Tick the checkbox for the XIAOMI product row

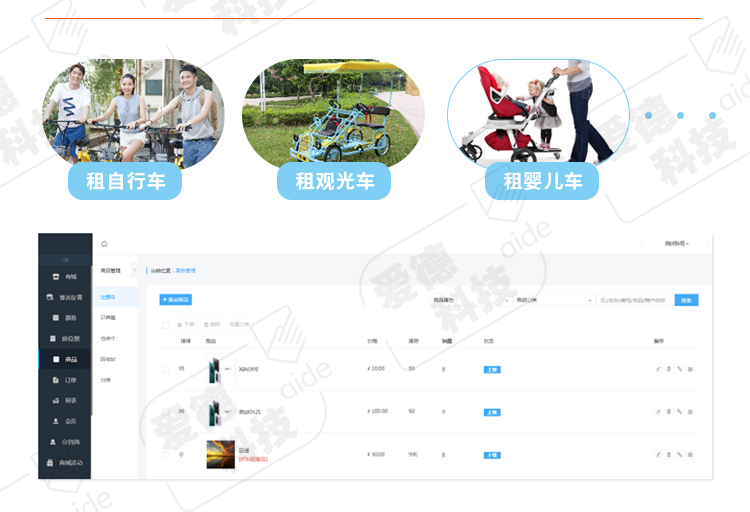[166, 369]
